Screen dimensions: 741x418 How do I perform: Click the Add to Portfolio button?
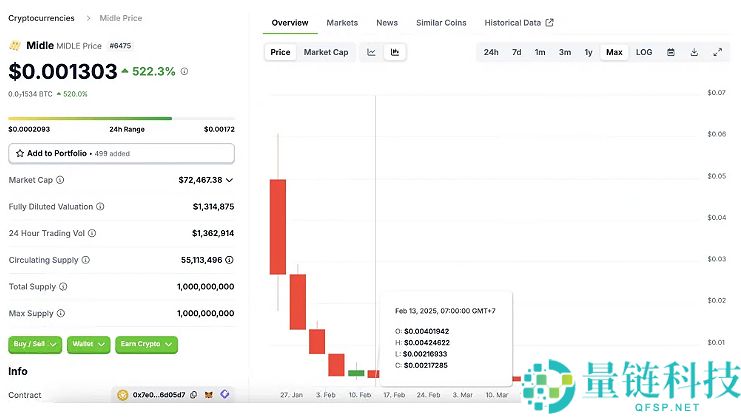[x=121, y=153]
